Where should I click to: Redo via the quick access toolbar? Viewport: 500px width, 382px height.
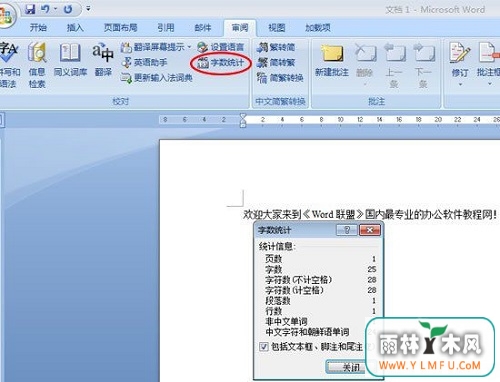click(x=68, y=9)
